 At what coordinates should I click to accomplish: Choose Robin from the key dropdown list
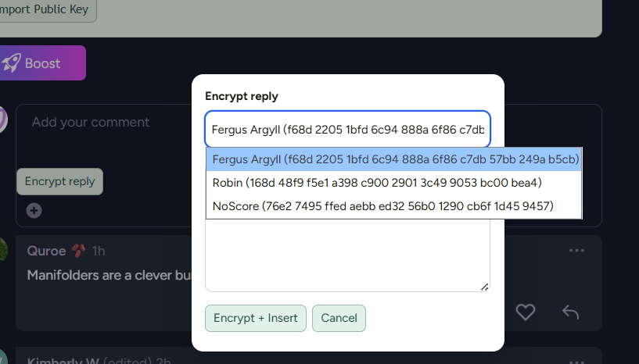[x=377, y=183]
